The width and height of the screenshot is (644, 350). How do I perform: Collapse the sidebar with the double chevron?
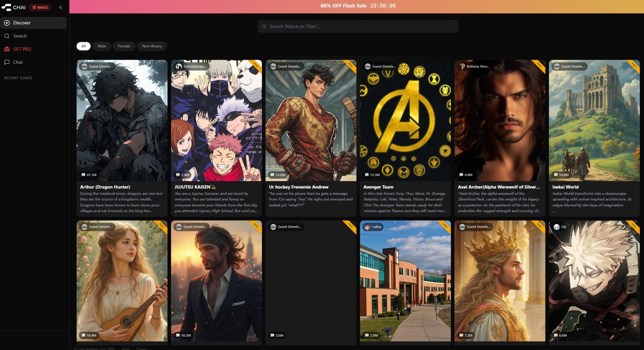coord(60,7)
